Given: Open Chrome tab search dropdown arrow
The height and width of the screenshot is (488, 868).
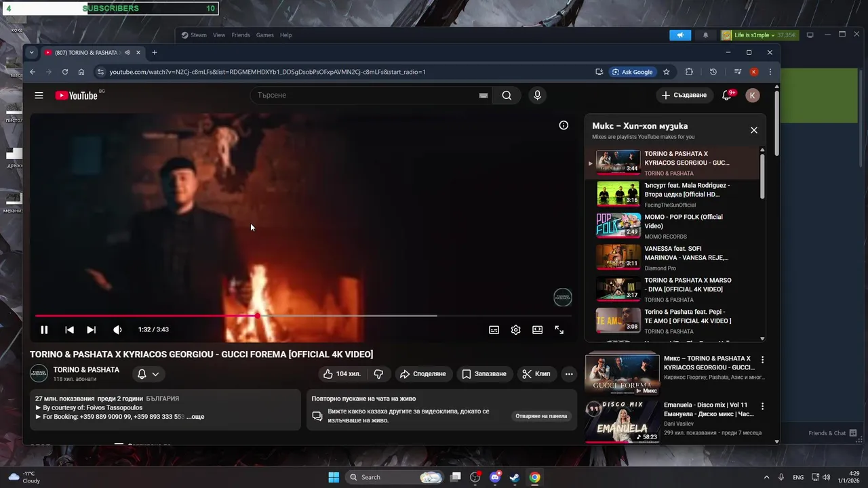Looking at the screenshot, I should pos(31,52).
